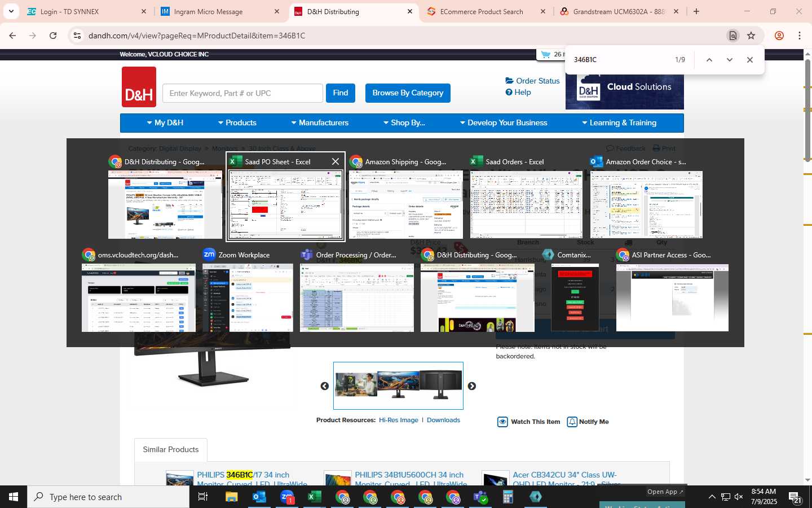Expand the My D&H menu

pos(165,122)
